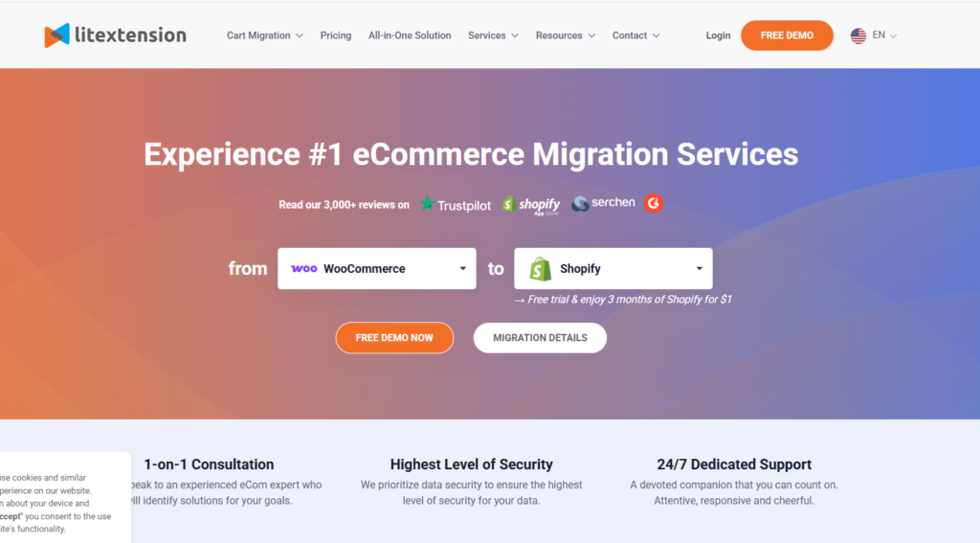Image resolution: width=980 pixels, height=543 pixels.
Task: Click the '1-on-1 Consultation' heading
Action: tap(209, 464)
